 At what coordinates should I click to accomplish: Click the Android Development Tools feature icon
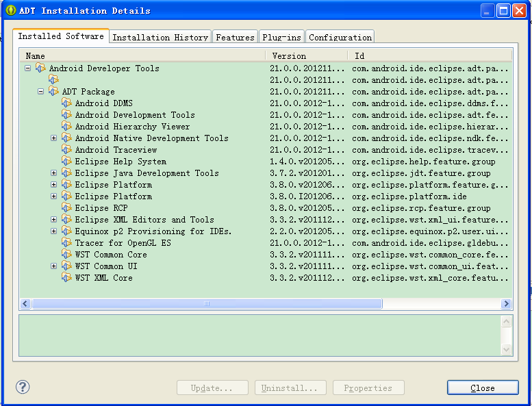click(66, 114)
